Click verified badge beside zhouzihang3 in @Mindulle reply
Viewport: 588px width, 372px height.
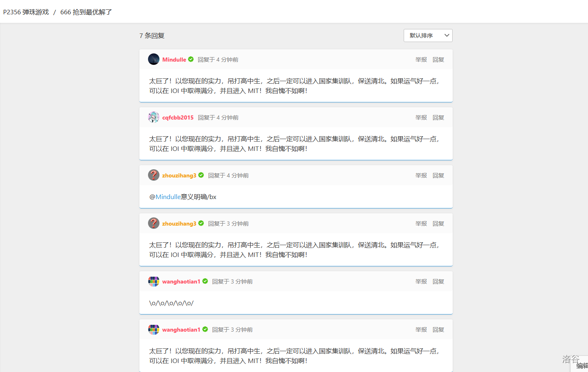pyautogui.click(x=201, y=175)
